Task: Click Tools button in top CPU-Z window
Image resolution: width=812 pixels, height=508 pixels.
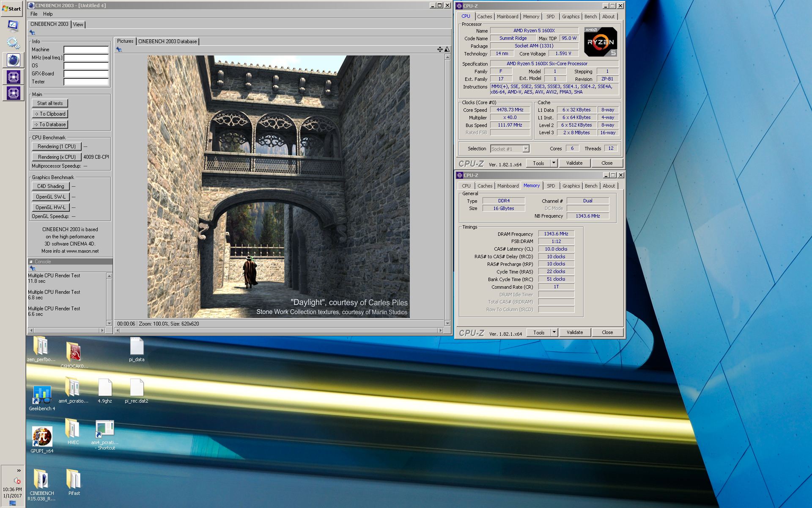Action: 538,163
